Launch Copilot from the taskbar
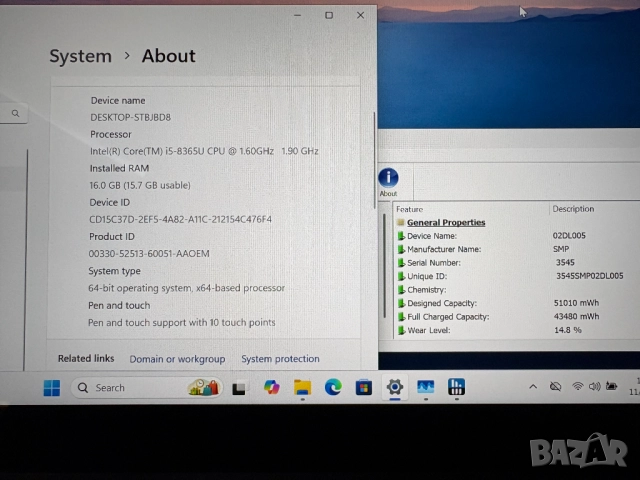640x480 pixels. point(271,387)
